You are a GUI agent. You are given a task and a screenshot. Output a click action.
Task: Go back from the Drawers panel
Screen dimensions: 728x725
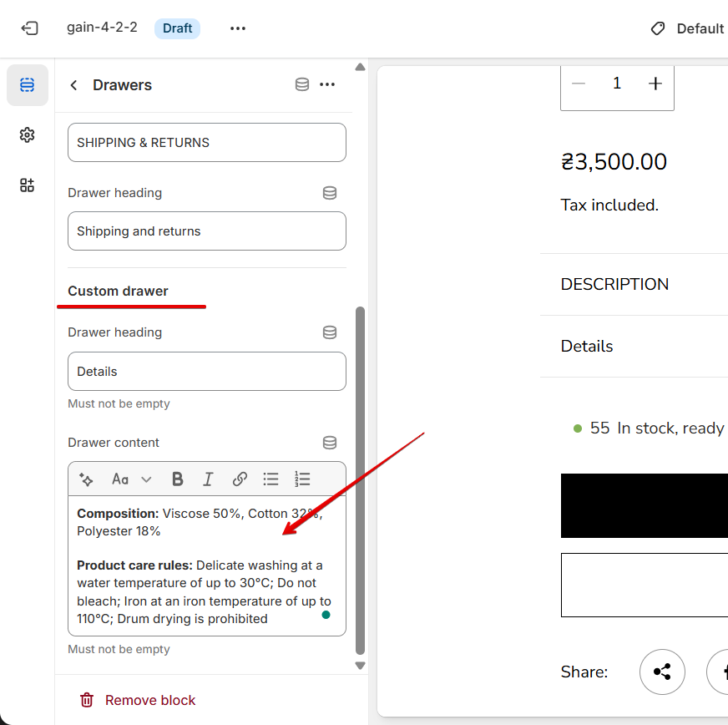(73, 85)
